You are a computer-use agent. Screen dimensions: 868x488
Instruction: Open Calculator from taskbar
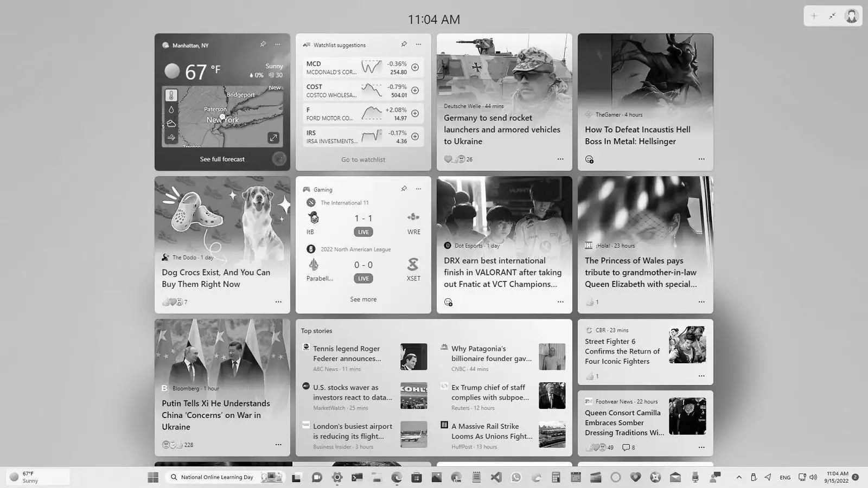click(x=556, y=477)
